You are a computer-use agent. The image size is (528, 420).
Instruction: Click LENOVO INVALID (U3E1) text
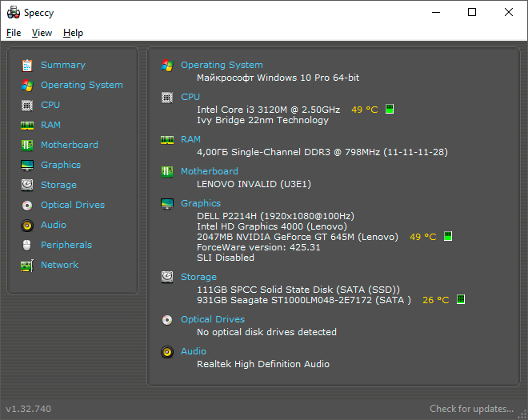(254, 184)
